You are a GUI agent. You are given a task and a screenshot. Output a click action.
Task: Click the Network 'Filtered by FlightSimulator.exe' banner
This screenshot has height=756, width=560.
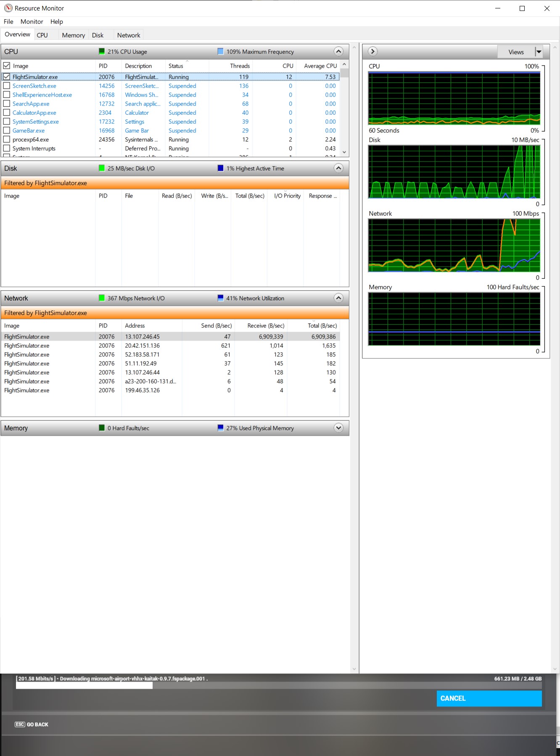[x=175, y=313]
